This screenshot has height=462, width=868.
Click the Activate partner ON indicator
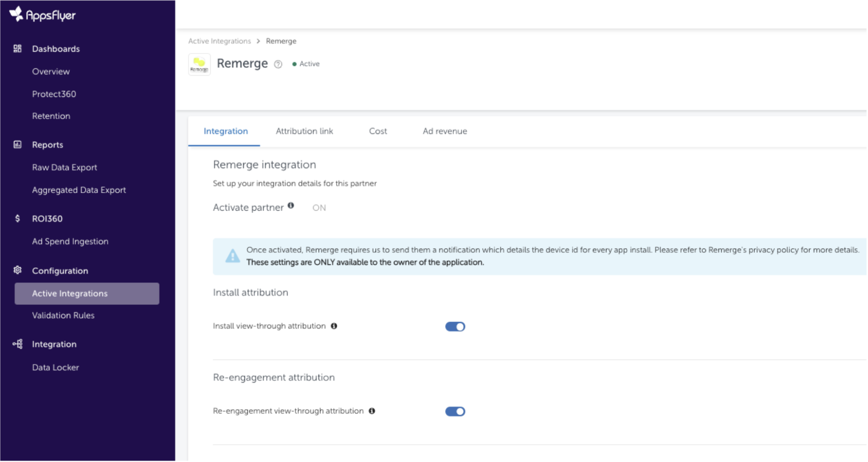tap(319, 208)
